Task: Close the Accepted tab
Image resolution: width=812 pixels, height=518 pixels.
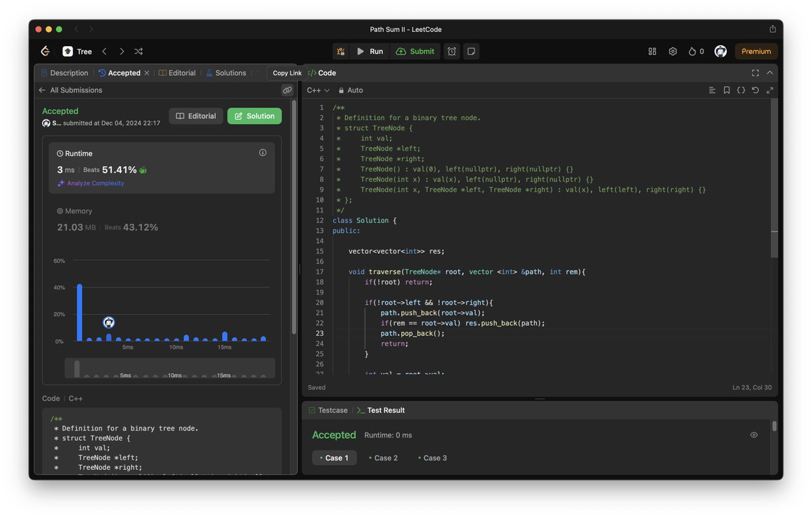Action: (x=147, y=73)
